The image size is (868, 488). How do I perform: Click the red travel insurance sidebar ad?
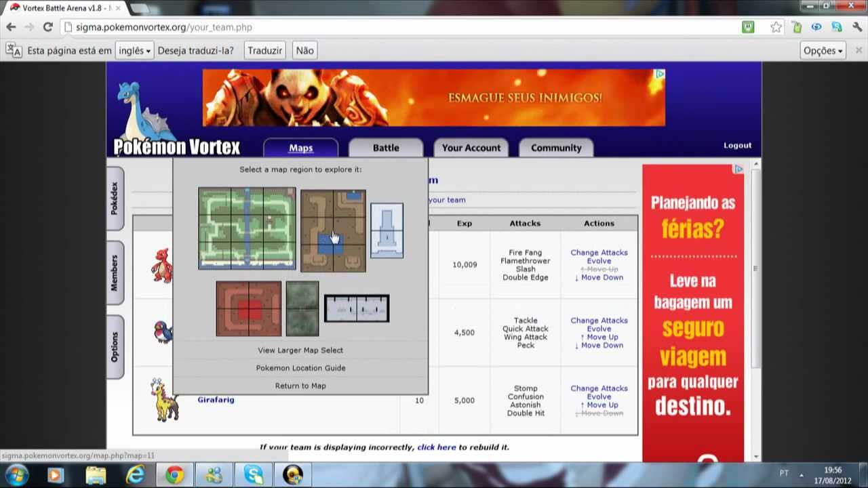693,313
